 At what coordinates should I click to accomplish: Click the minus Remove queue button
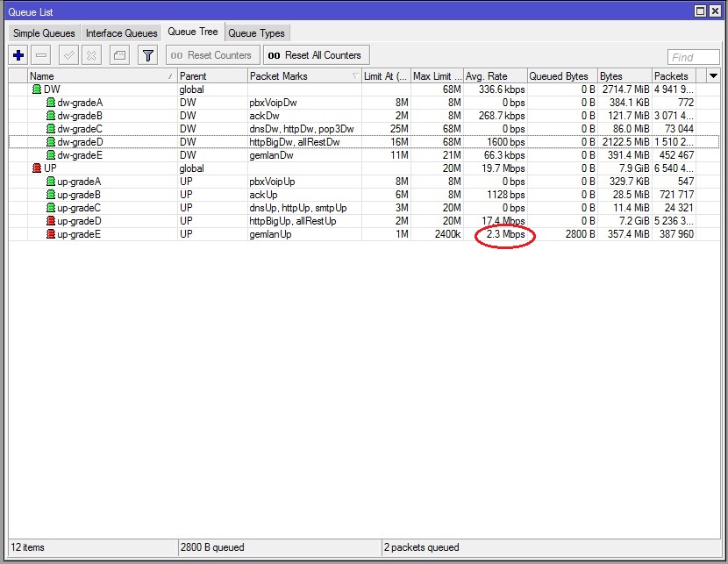pos(41,56)
